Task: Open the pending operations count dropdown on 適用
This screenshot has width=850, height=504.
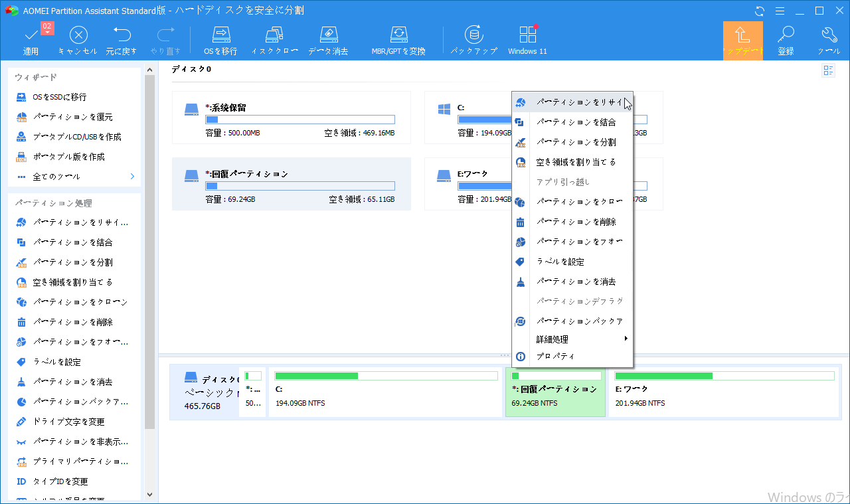Action: click(47, 28)
